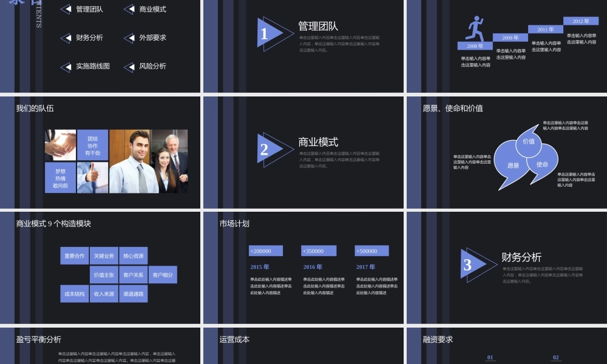This screenshot has height=364, width=607.
Task: Select the 盈亏平衡分析 slide title
Action: pos(39,339)
